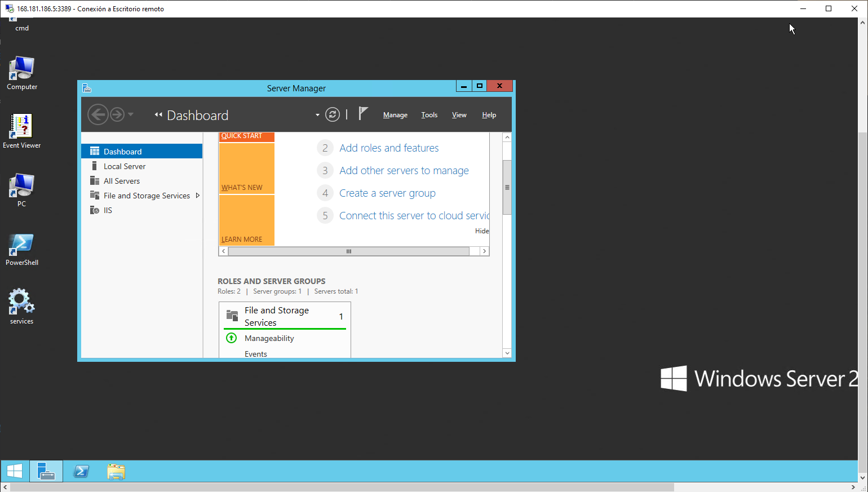Select IIS in the navigation pane
Screen dimensions: 868x492
pos(142,210)
